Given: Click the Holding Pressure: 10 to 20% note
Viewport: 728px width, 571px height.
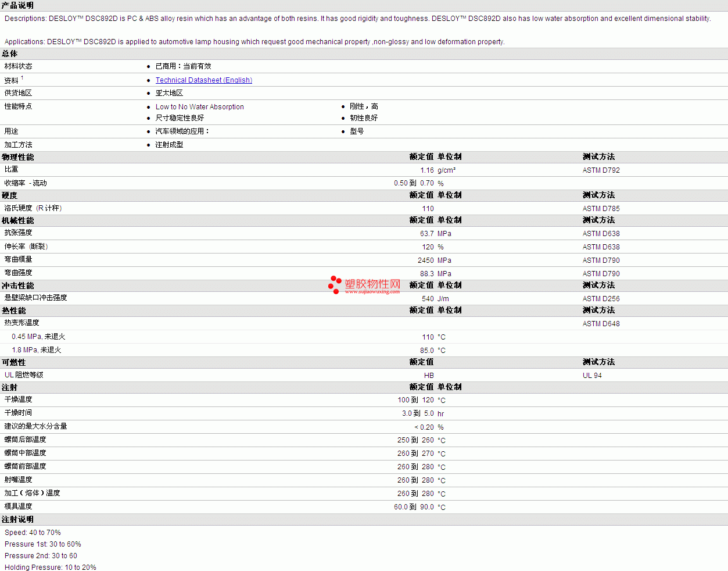Looking at the screenshot, I should [51, 568].
